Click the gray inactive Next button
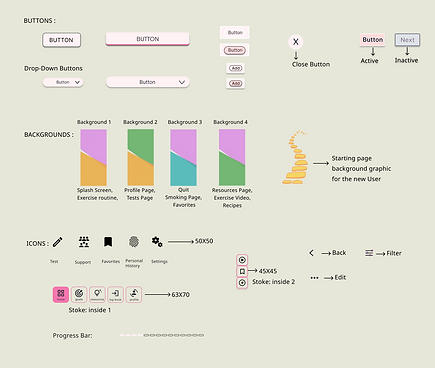435x368 pixels. (x=407, y=40)
